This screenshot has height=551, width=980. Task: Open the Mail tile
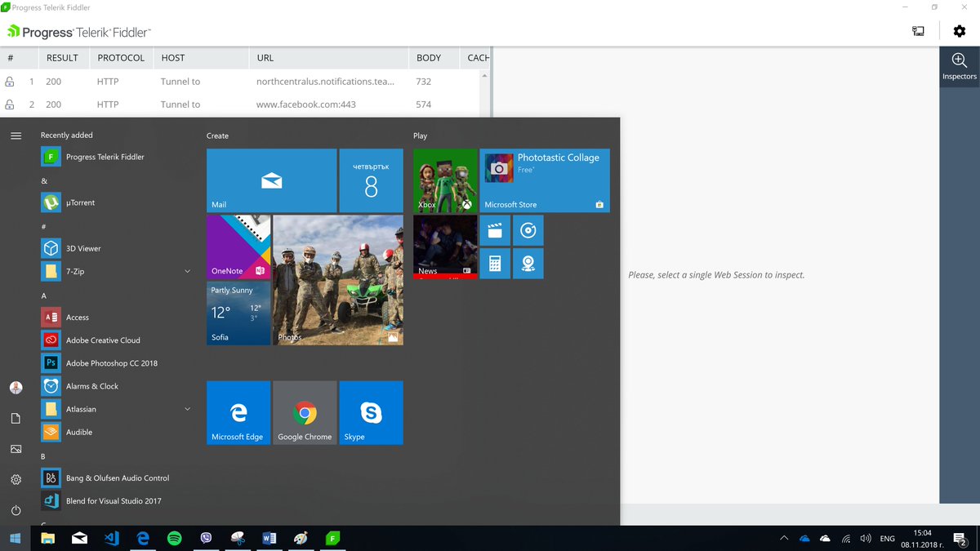271,180
